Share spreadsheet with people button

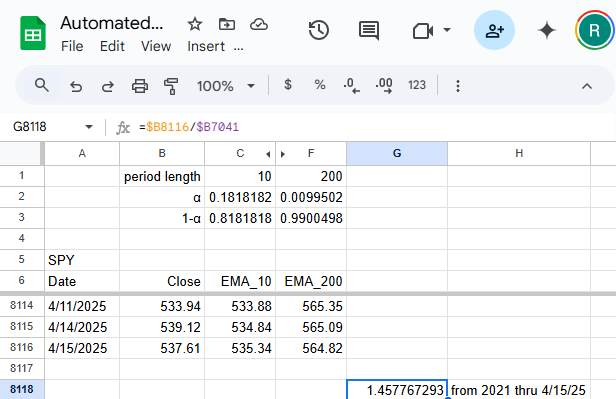[494, 30]
